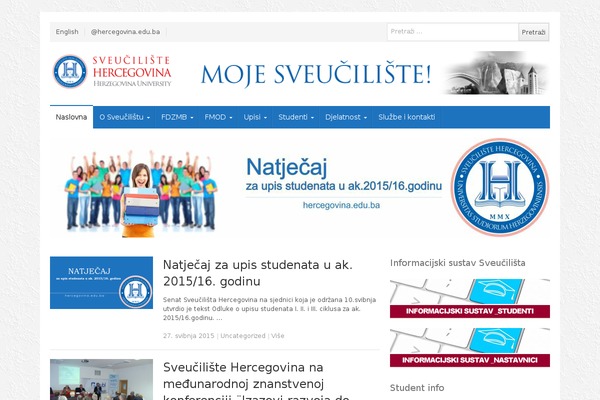Click the Natječaj slider banner with students
The width and height of the screenshot is (600, 400).
(x=300, y=189)
